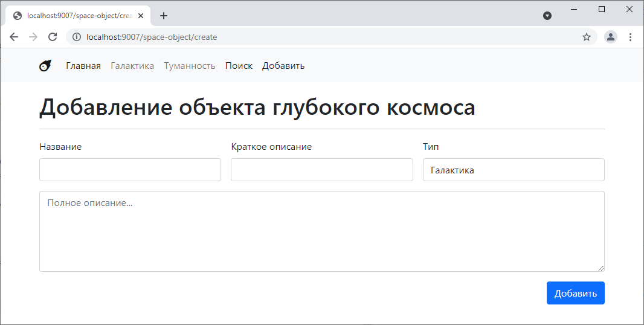Click the browser forward arrow
This screenshot has height=325, width=644.
[33, 37]
